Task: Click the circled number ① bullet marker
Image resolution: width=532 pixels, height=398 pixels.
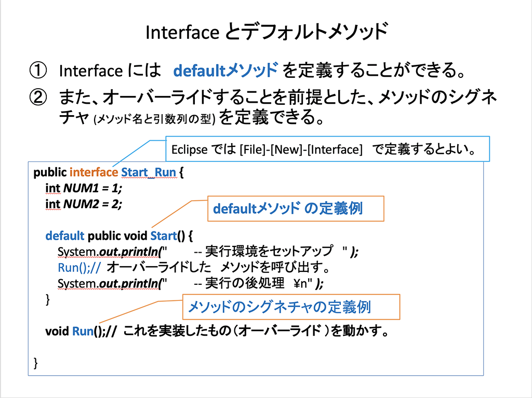Action: click(x=38, y=71)
